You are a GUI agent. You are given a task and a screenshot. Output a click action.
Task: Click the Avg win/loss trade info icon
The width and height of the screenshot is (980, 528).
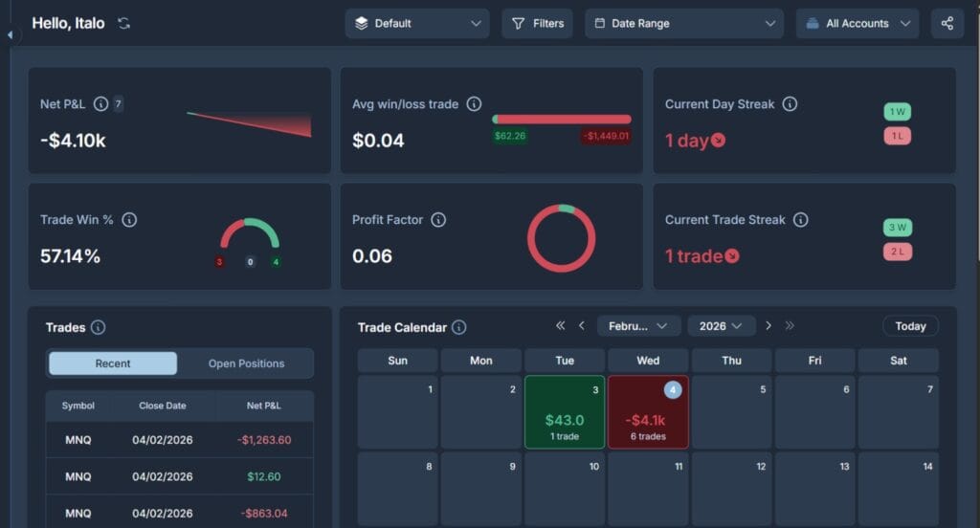(x=474, y=103)
